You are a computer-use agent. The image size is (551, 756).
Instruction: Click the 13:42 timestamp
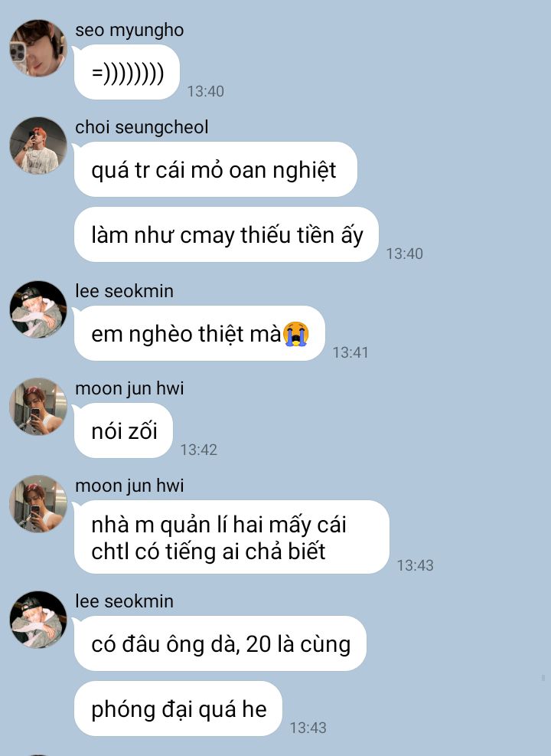(198, 450)
